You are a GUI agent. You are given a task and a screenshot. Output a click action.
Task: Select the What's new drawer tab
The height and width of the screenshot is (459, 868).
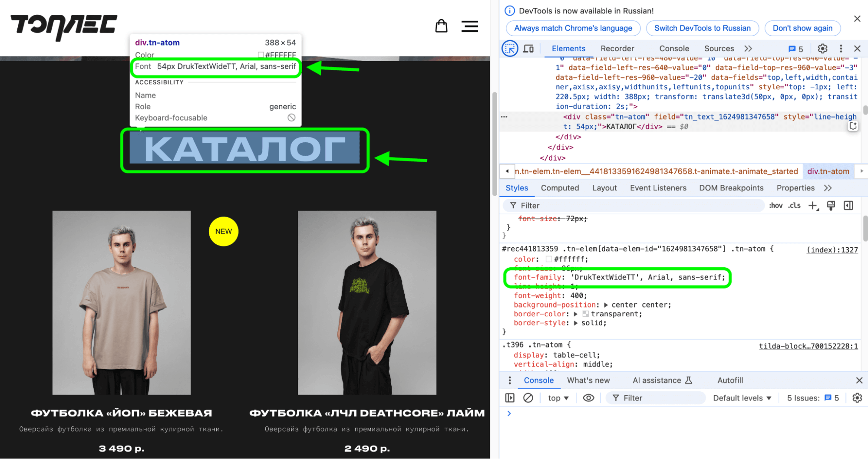pos(588,380)
